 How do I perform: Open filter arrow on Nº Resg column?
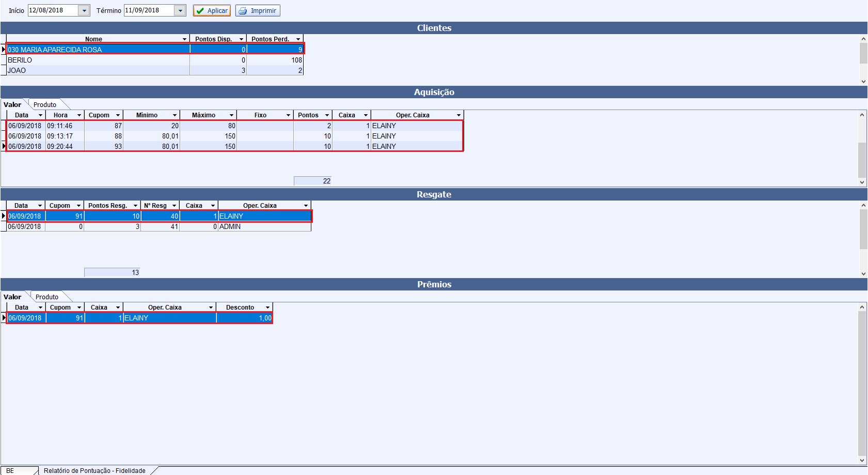coord(174,206)
